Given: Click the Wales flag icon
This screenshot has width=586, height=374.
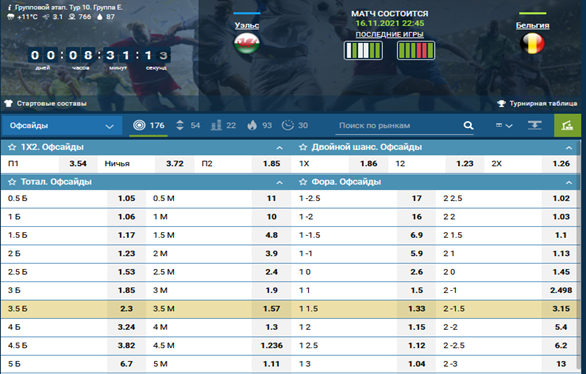Looking at the screenshot, I should (x=247, y=43).
